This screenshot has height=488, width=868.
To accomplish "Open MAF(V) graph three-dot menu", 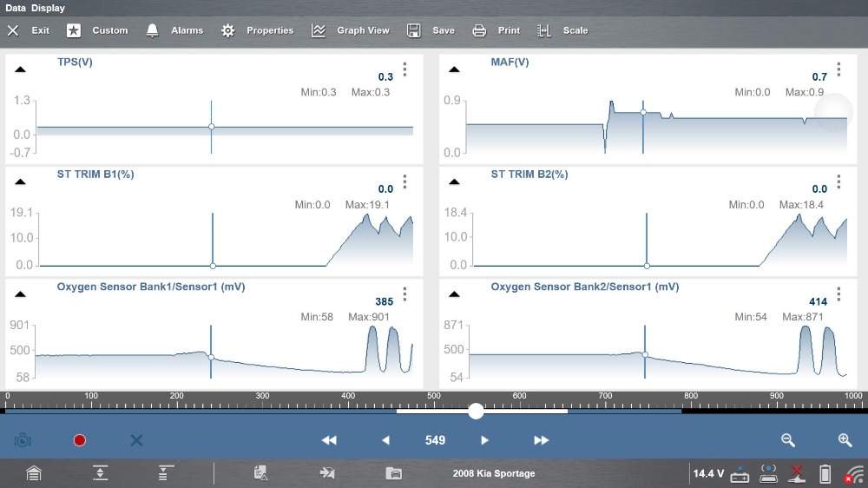I will click(x=838, y=70).
